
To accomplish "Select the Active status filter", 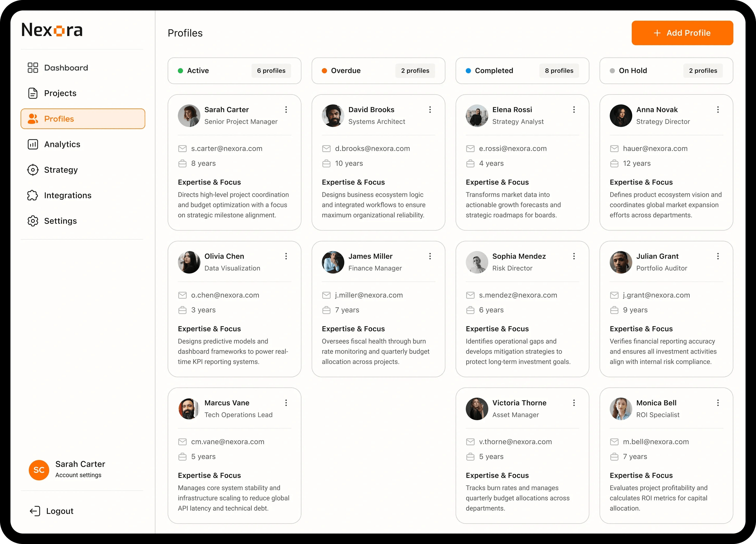I will pos(234,71).
